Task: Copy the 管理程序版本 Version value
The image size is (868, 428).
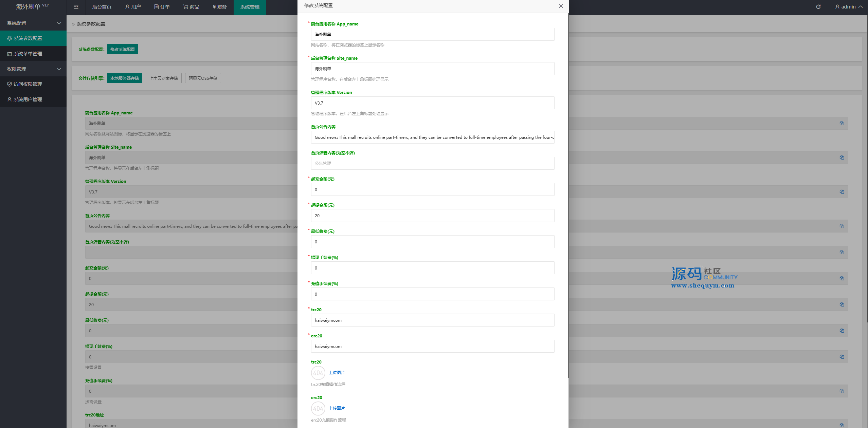Action: [x=842, y=192]
